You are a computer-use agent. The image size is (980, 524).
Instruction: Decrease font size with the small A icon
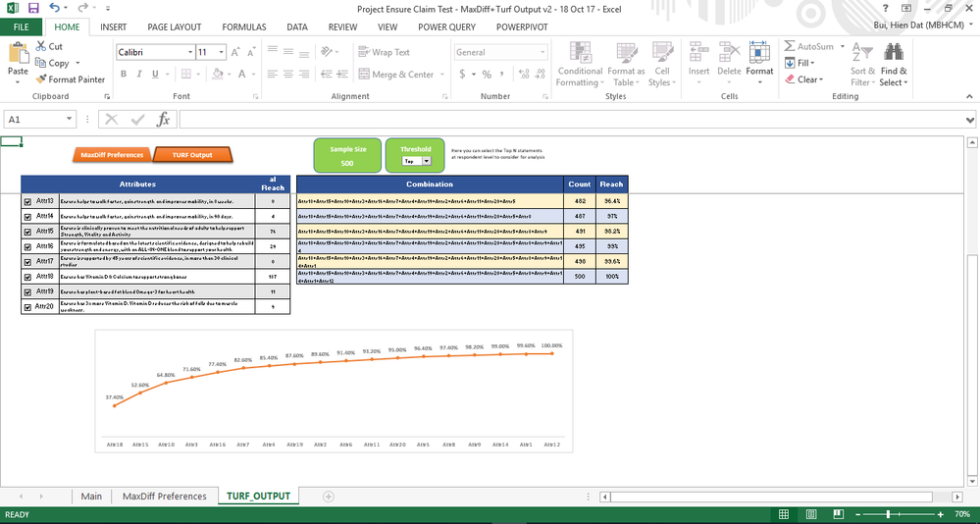250,53
